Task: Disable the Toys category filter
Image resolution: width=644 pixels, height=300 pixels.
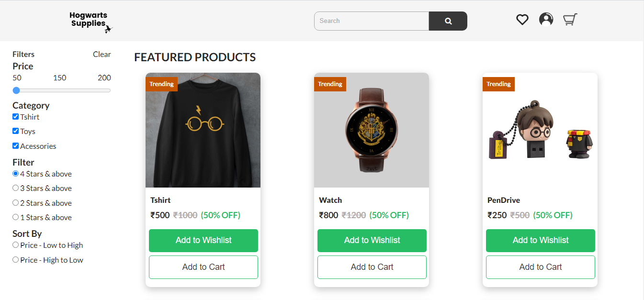Action: 15,131
